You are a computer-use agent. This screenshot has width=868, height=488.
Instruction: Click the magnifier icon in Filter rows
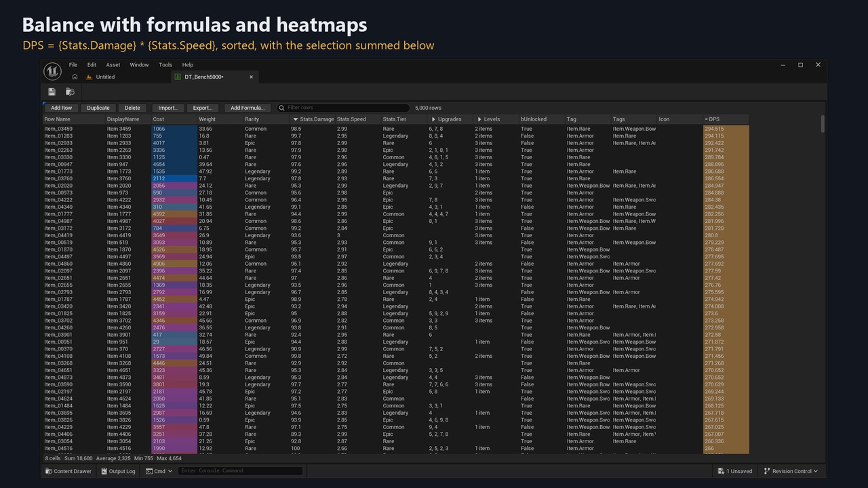pos(281,108)
